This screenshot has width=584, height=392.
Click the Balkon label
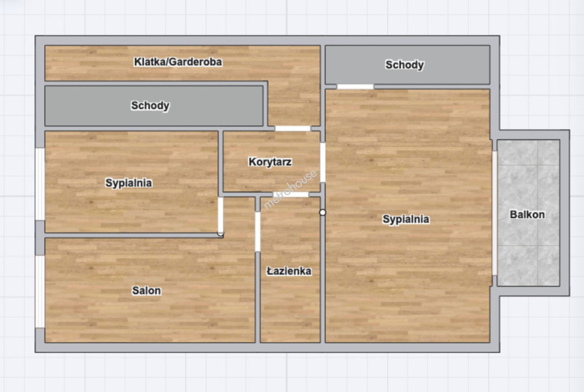527,215
